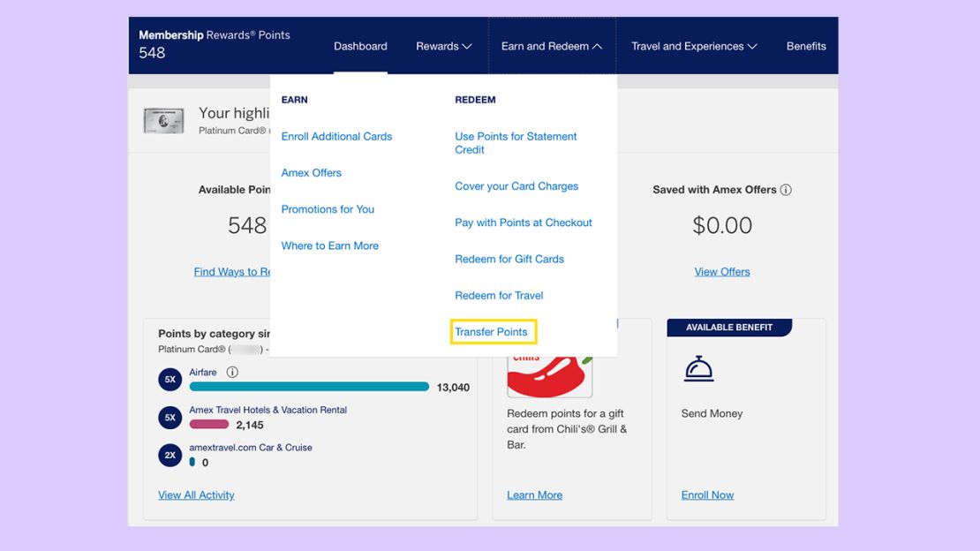Select Transfer Points menu entry
Screen dimensions: 980x551
coord(491,332)
